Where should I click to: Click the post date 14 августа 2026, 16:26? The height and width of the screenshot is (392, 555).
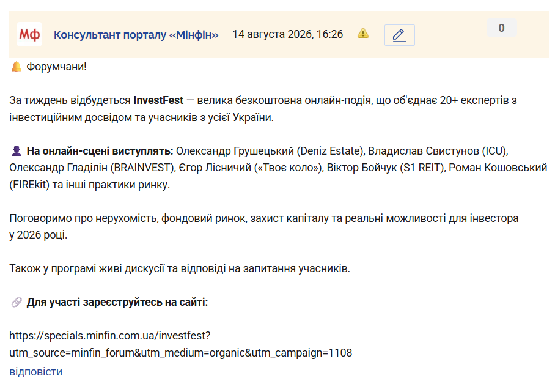point(288,34)
